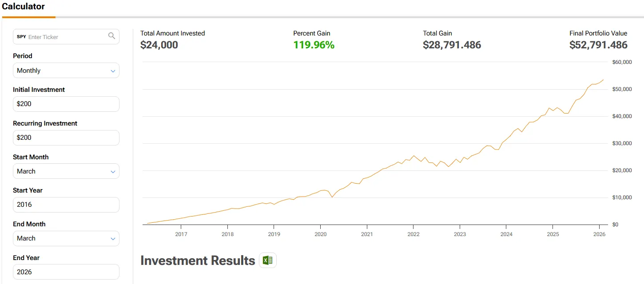
Task: Click the Final Portfolio Value amount
Action: pyautogui.click(x=598, y=45)
